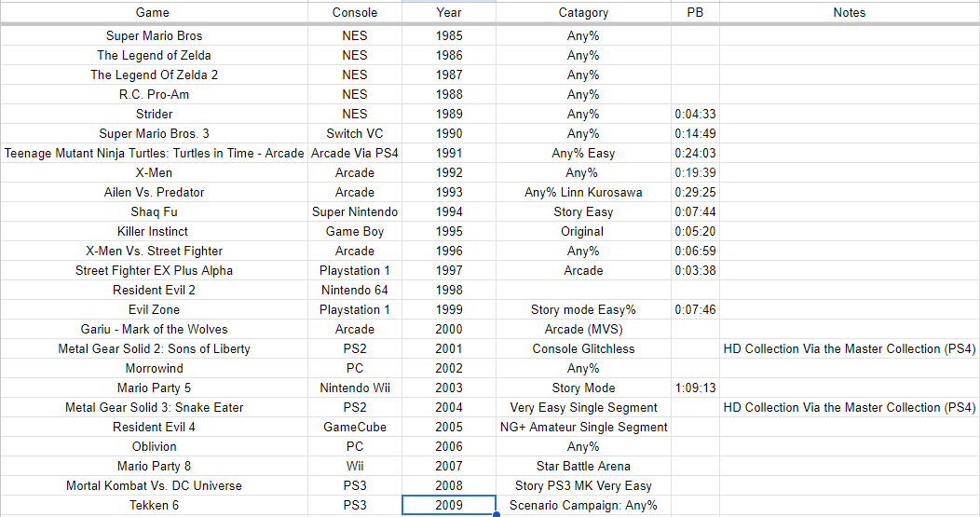Click the 'Shaq Fu' cell
The width and height of the screenshot is (980, 517).
(x=154, y=212)
